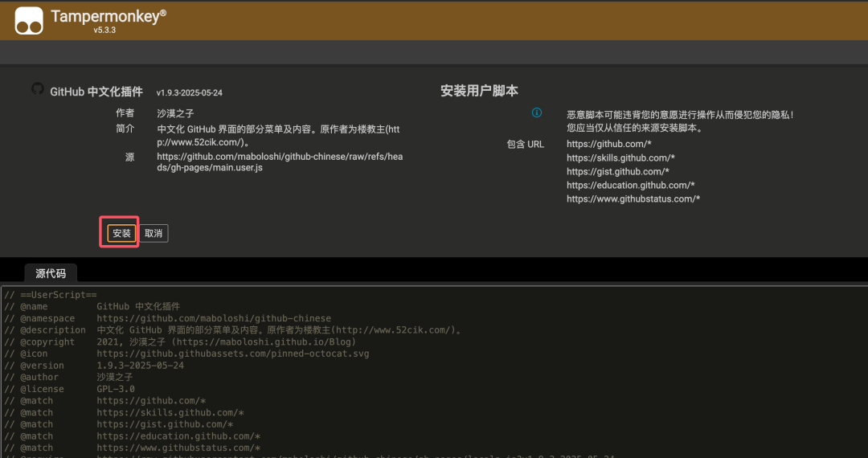This screenshot has width=868, height=458.
Task: Click include URL https://skills.github.com/*
Action: click(620, 158)
